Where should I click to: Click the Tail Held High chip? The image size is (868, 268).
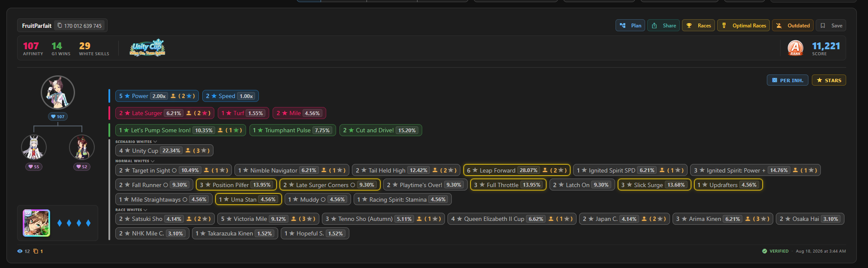tap(406, 170)
